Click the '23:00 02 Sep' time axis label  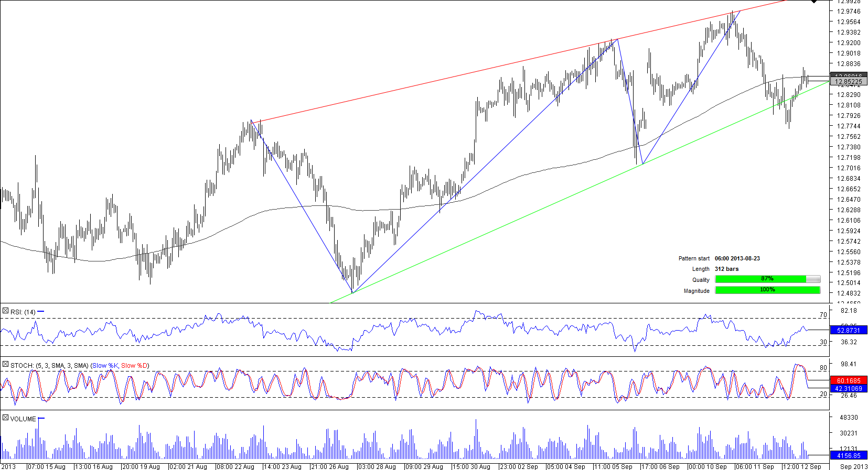point(518,466)
